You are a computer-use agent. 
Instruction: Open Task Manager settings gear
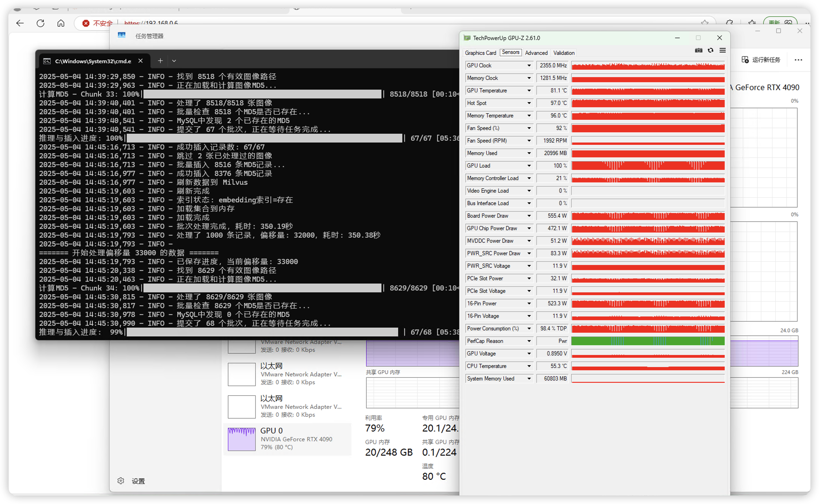pos(121,481)
